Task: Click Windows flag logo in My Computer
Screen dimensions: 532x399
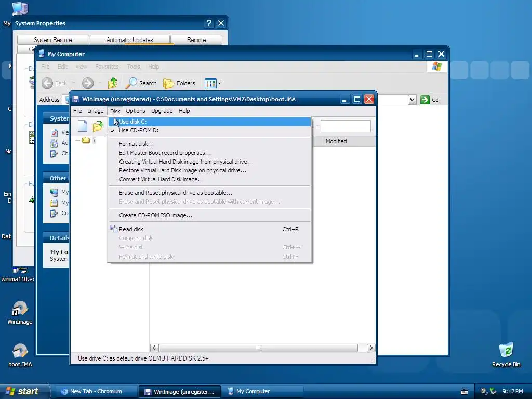Action: pos(436,66)
